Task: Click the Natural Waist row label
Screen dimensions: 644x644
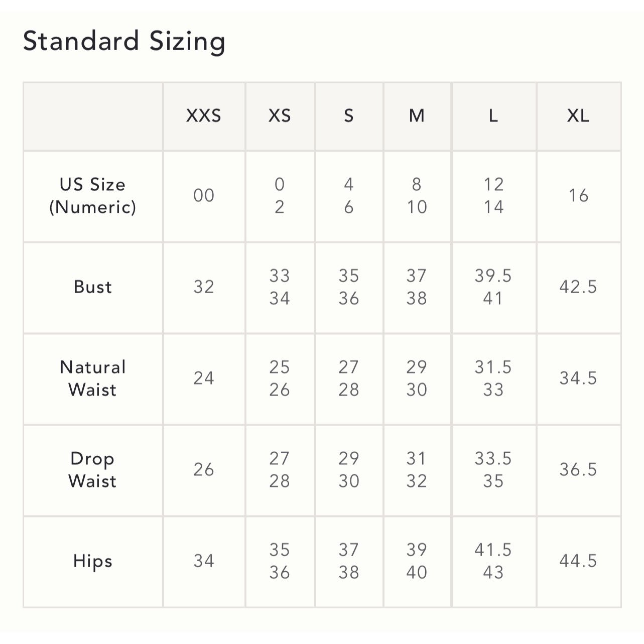Action: pyautogui.click(x=93, y=378)
